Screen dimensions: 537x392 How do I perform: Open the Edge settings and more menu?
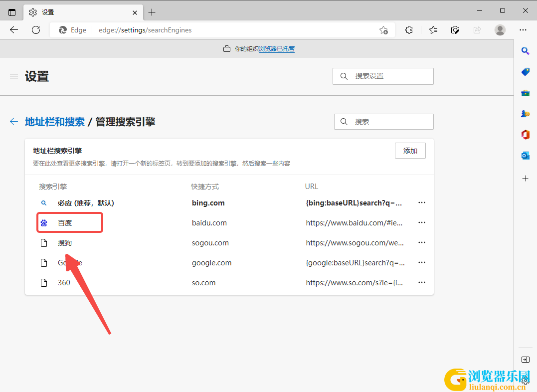click(523, 30)
